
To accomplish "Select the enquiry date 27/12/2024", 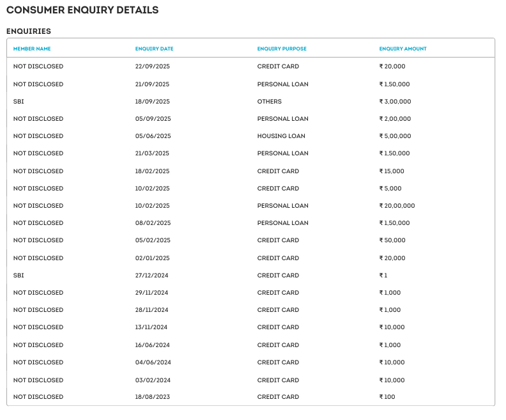I will coord(152,276).
